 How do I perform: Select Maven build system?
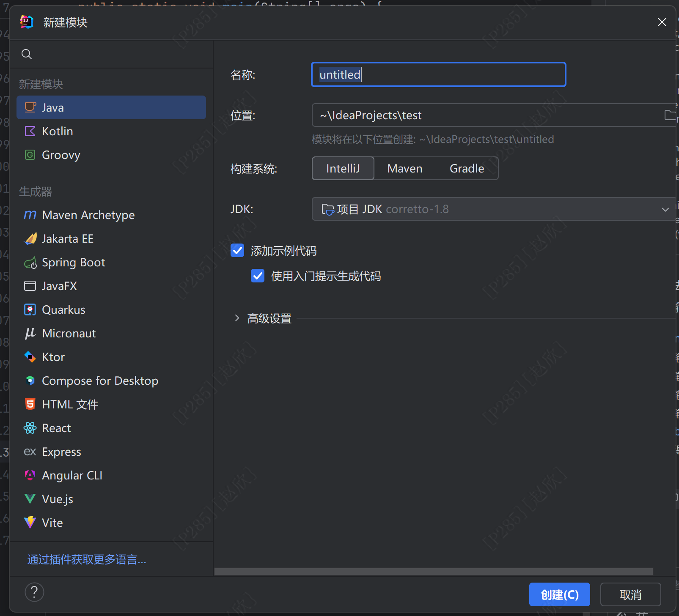click(405, 168)
